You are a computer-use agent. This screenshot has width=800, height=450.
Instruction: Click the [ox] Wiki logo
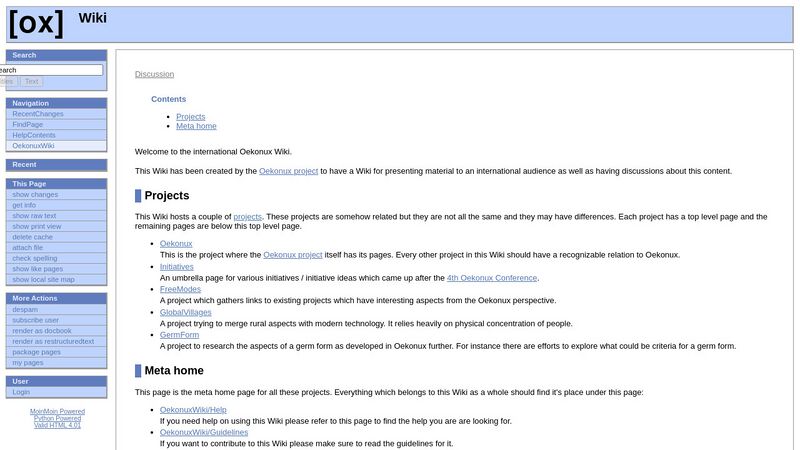(x=36, y=24)
